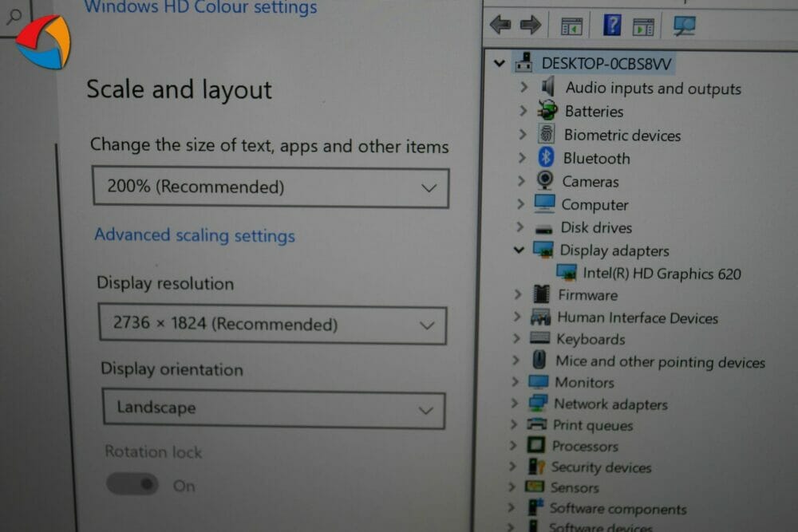Click the Print queues printer icon

(x=537, y=424)
